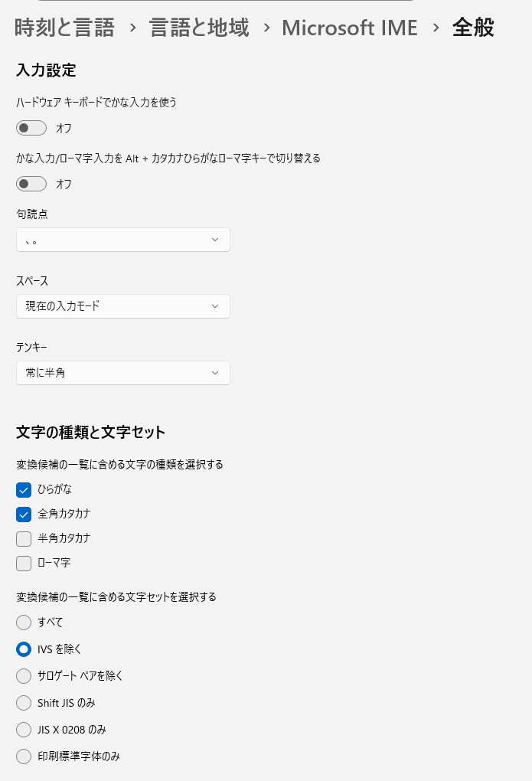This screenshot has height=781, width=532.
Task: Open the スペース dropdown showing 現在の入力モード
Action: pyautogui.click(x=122, y=306)
